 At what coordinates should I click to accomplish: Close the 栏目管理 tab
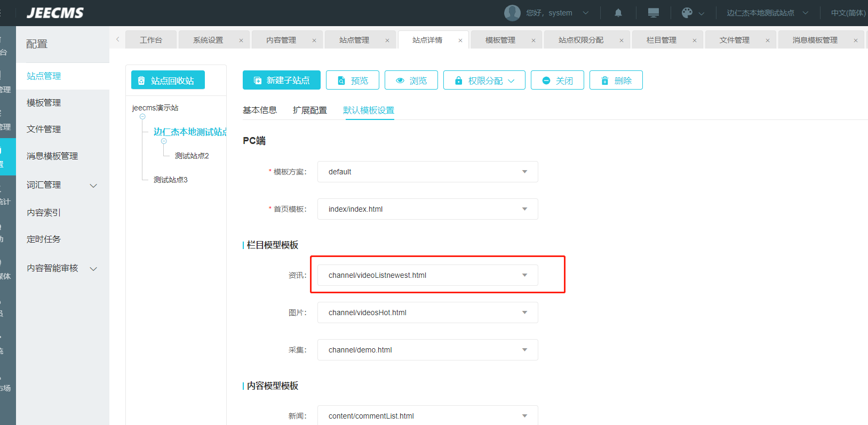coord(695,41)
